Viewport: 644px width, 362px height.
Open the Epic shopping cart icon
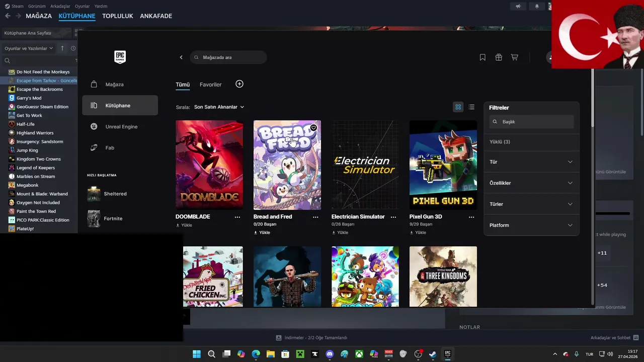(x=514, y=57)
